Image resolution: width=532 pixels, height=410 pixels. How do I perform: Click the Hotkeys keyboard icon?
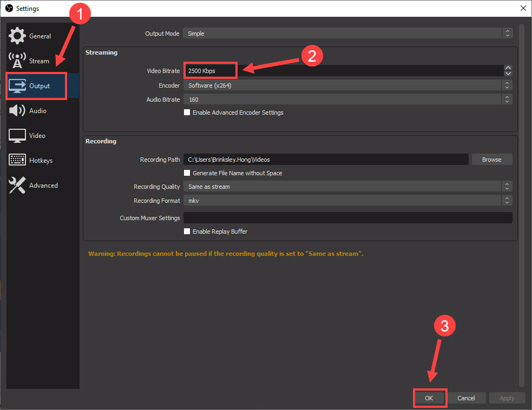(17, 160)
